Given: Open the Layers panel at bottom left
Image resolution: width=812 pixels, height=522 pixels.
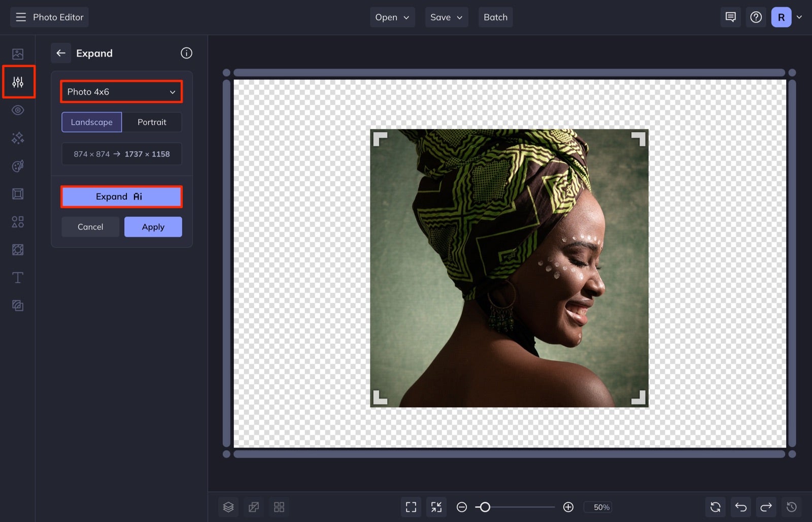Looking at the screenshot, I should tap(228, 506).
